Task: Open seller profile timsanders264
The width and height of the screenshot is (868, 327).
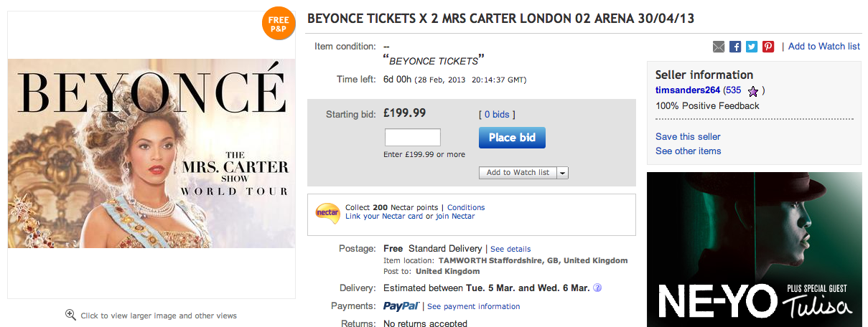Action: [x=688, y=90]
